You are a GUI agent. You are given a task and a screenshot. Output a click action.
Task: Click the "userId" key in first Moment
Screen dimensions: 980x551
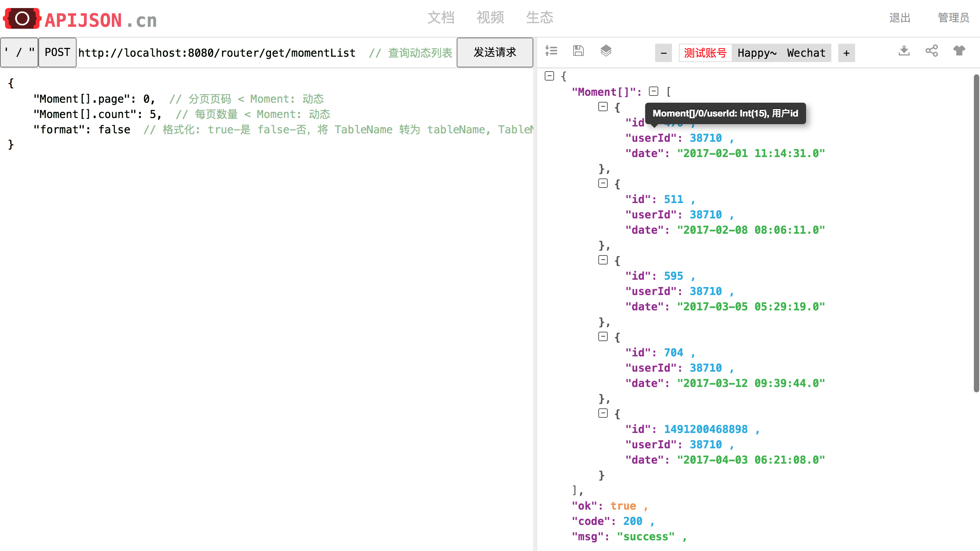pos(651,138)
